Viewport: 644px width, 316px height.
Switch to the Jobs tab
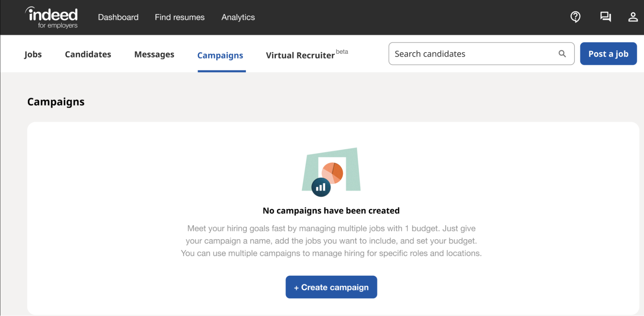pyautogui.click(x=33, y=54)
